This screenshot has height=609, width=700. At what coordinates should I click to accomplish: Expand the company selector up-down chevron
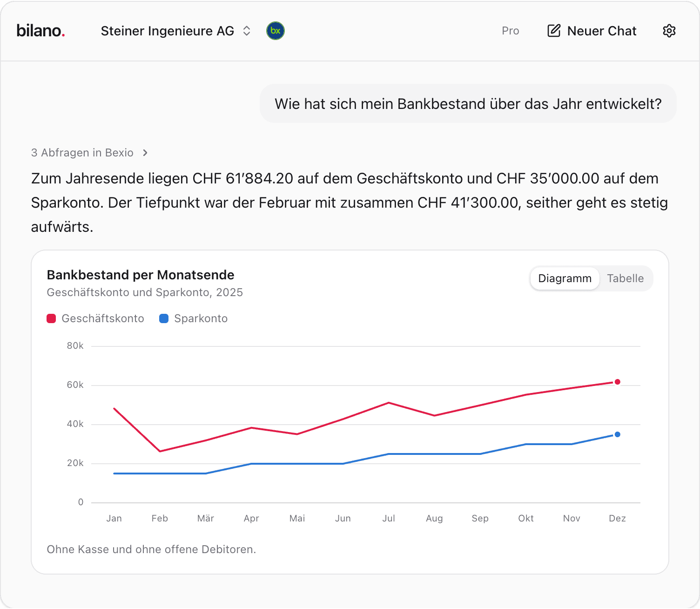[247, 31]
